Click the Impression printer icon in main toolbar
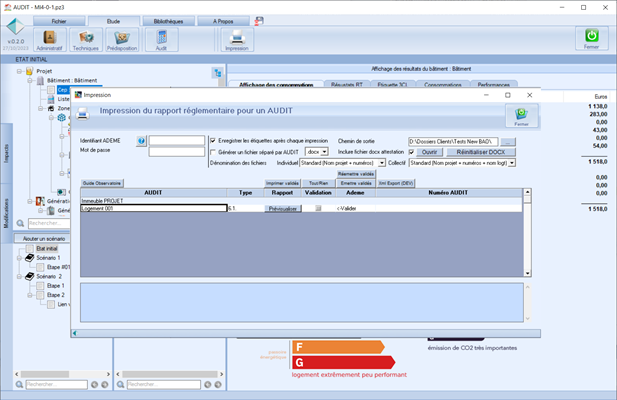This screenshot has width=617, height=400. coord(237,39)
